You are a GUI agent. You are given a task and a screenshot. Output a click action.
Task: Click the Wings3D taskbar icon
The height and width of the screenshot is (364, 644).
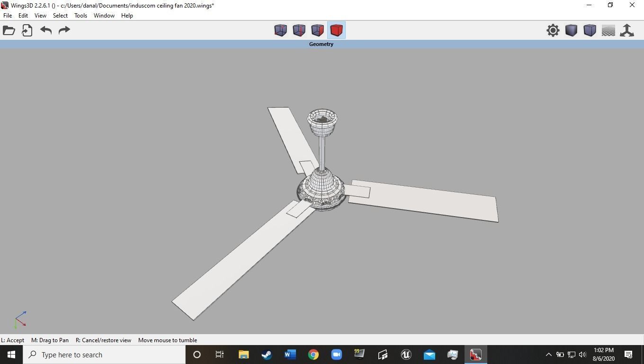tap(475, 355)
